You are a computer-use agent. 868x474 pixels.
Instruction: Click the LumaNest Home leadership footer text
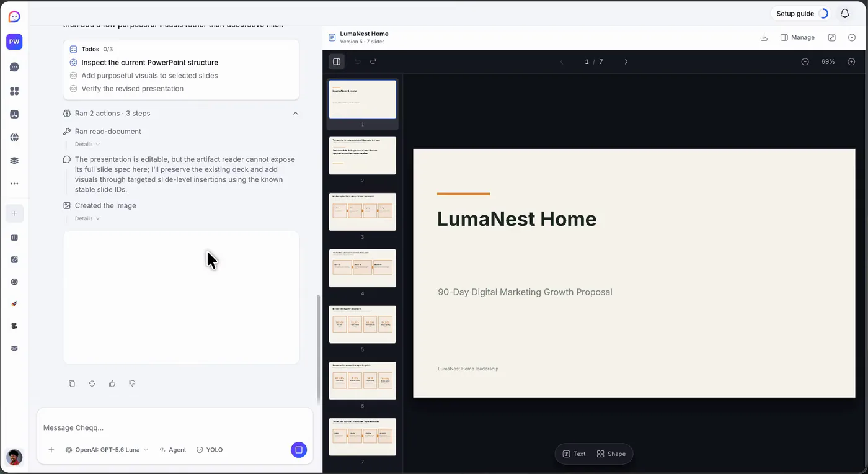pyautogui.click(x=468, y=369)
